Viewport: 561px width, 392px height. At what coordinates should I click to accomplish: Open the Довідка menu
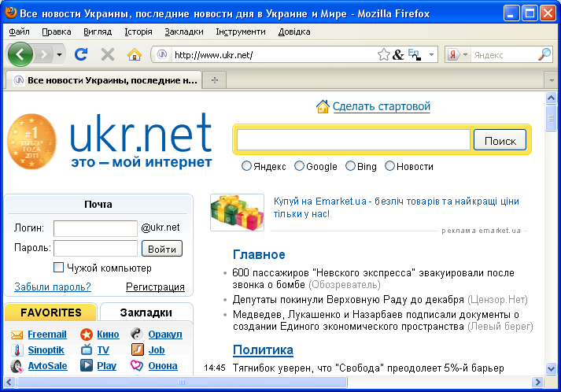[294, 31]
